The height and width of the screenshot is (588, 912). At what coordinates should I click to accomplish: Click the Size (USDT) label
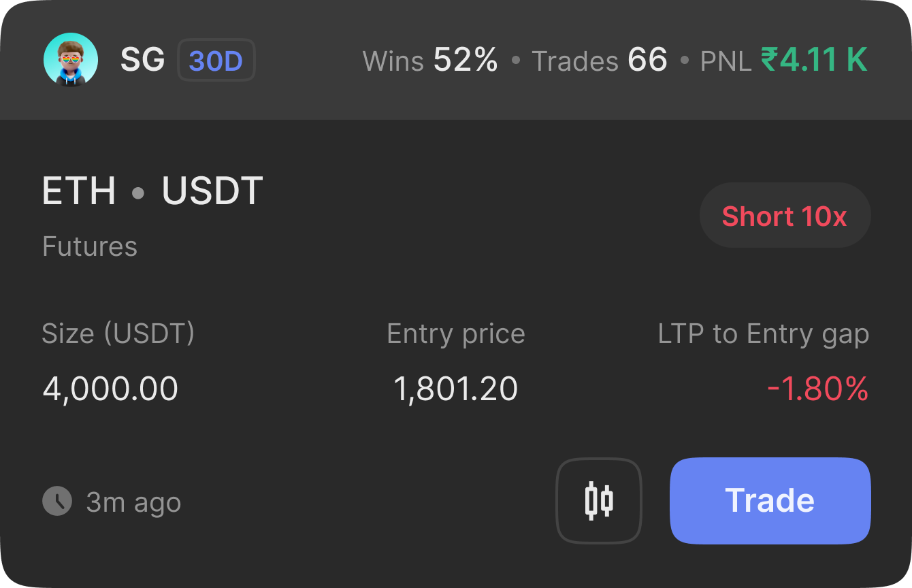point(118,333)
